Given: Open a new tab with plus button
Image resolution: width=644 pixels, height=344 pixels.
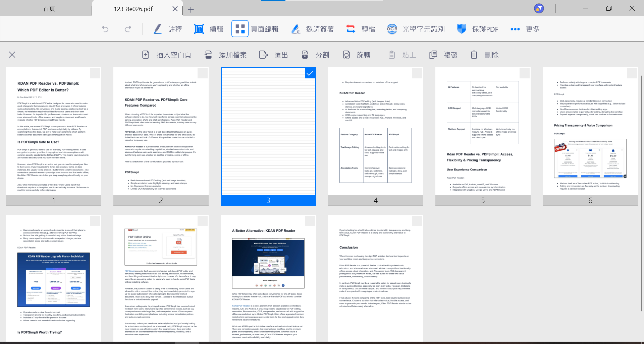Looking at the screenshot, I should coord(191,10).
